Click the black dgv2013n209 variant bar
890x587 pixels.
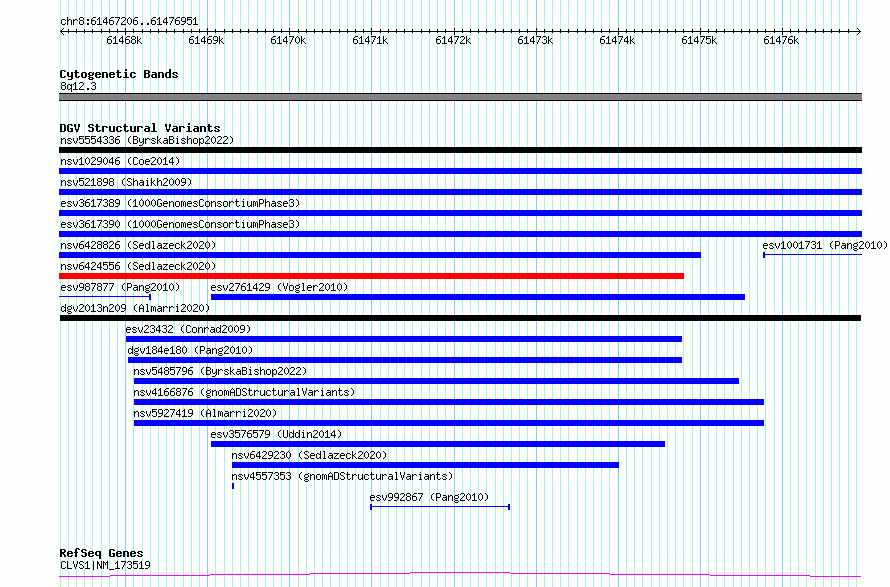460,318
